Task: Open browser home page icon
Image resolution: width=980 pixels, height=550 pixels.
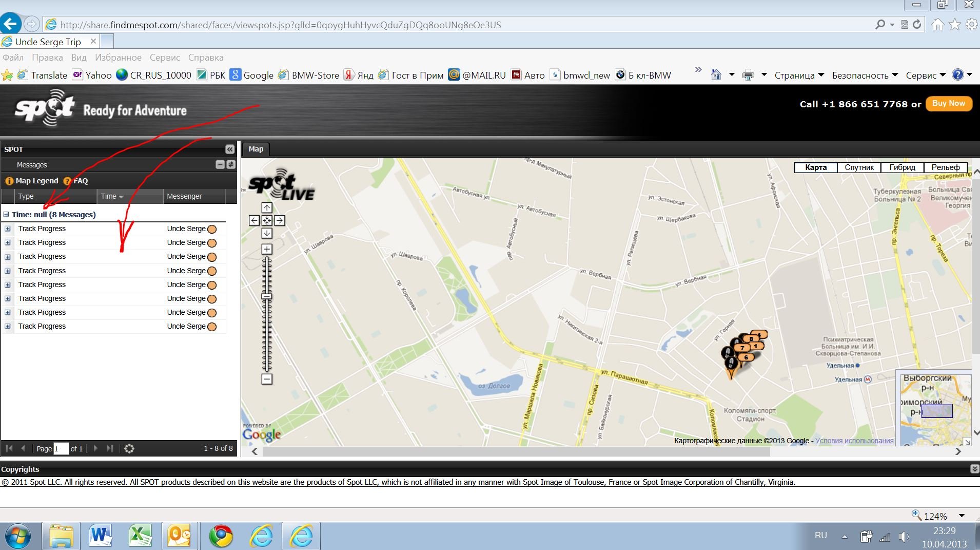Action: pyautogui.click(x=937, y=24)
